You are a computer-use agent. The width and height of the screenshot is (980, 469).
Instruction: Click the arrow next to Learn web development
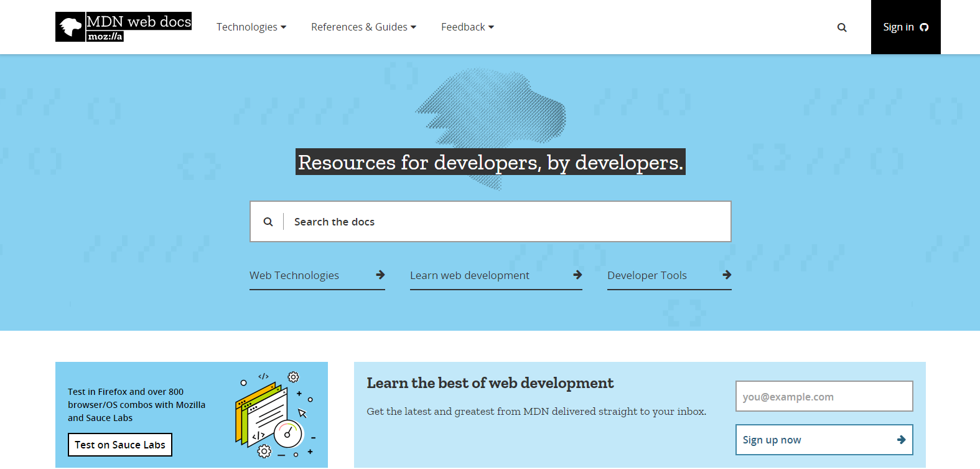click(577, 275)
